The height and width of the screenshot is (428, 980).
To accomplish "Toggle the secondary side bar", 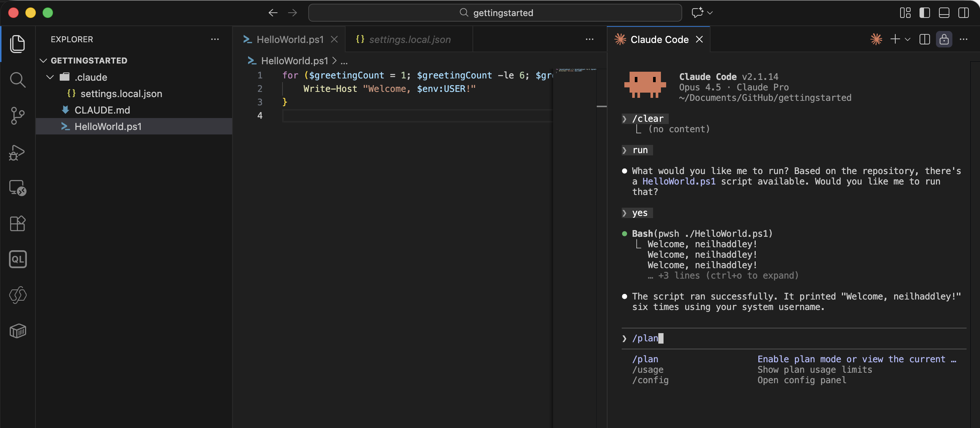I will [963, 13].
